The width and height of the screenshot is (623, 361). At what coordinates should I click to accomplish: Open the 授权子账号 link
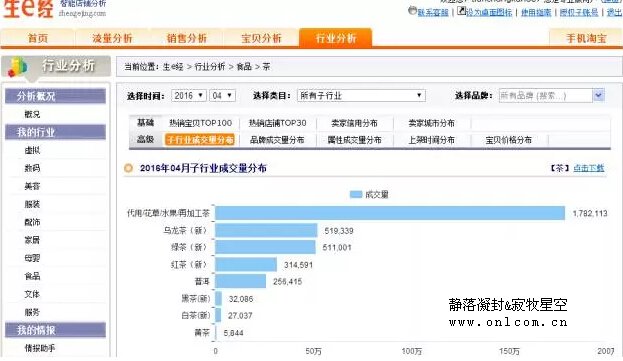point(579,13)
